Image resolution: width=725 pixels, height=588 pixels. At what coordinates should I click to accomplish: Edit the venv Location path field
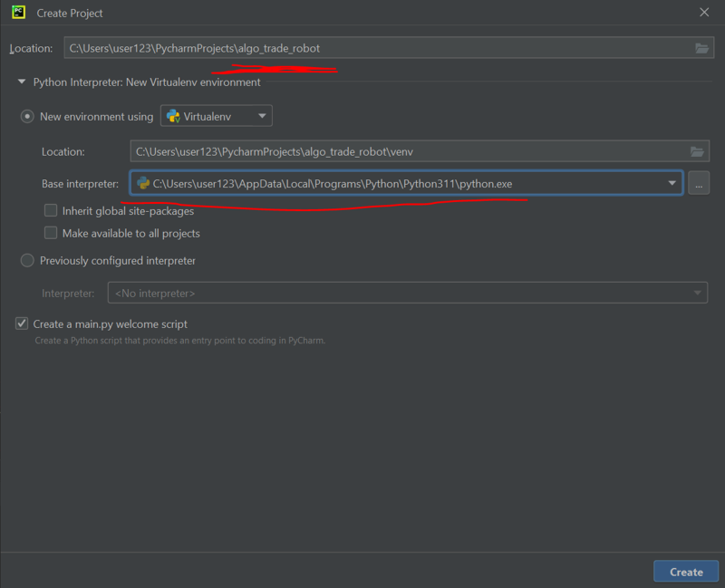click(420, 151)
